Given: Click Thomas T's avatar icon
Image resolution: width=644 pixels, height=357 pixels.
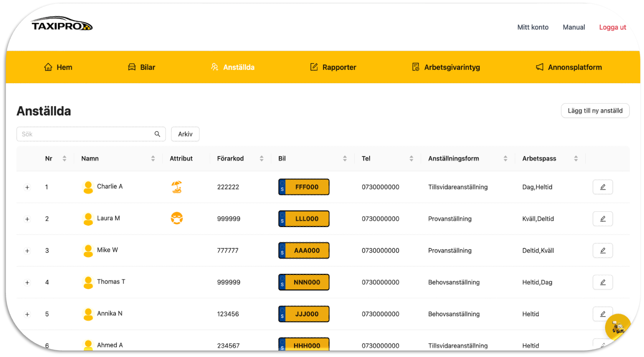Looking at the screenshot, I should click(88, 282).
